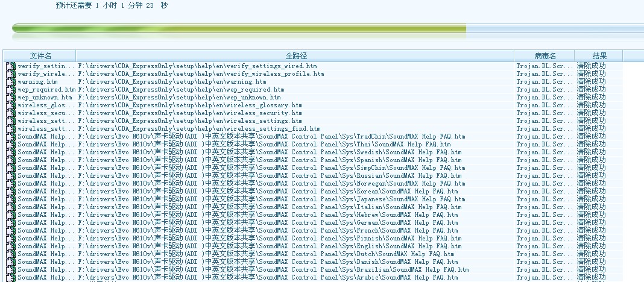Click 清除成功 result in SimpChin SoundMAX row
Image resolution: width=644 pixels, height=282 pixels.
click(x=591, y=168)
